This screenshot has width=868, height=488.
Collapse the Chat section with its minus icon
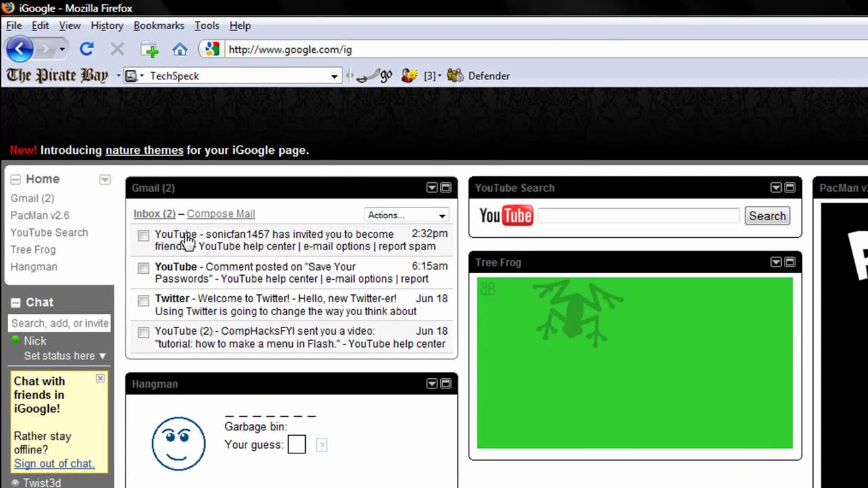[16, 303]
